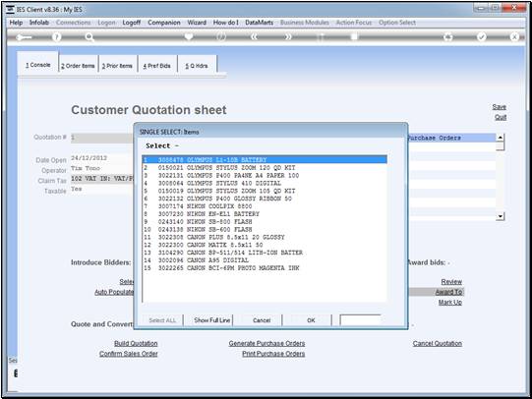Click the magnifier search icon
This screenshot has height=399, width=532.
click(89, 37)
